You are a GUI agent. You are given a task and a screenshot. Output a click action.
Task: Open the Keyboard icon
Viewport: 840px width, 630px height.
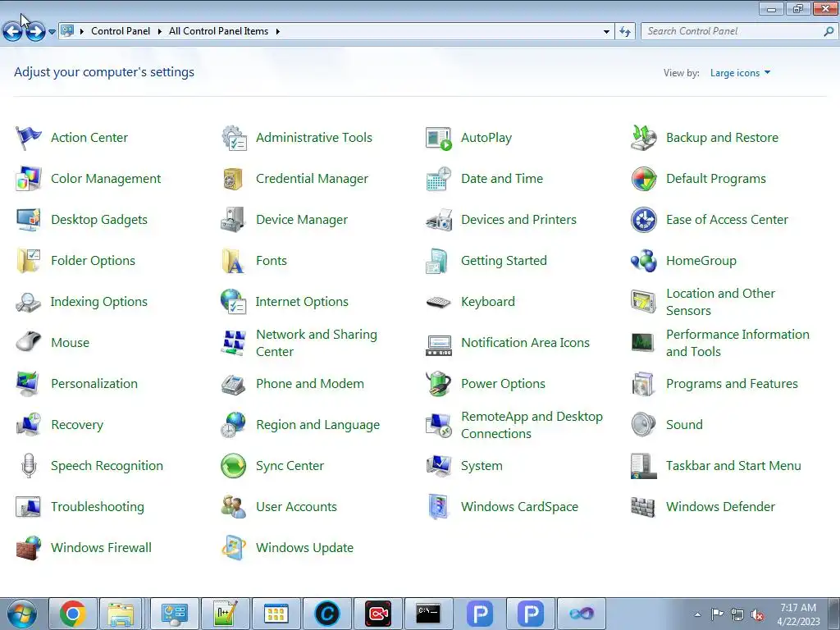[439, 302]
